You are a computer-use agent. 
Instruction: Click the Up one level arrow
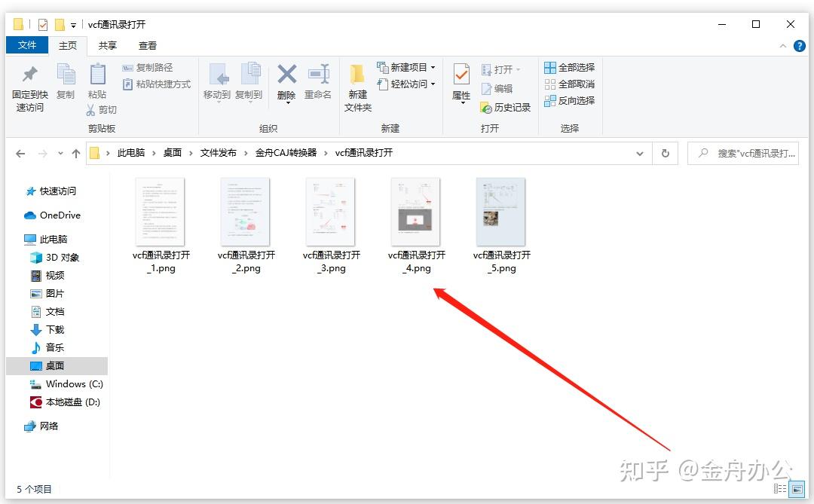point(76,154)
